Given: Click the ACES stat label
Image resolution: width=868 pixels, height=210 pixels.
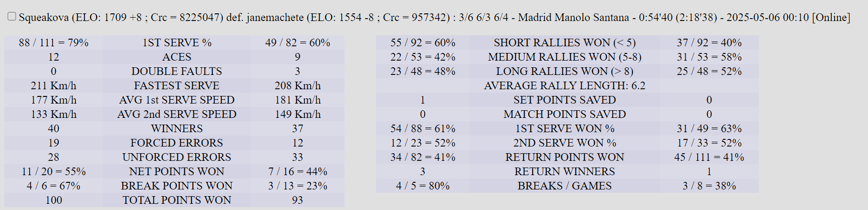Looking at the screenshot, I should [177, 57].
